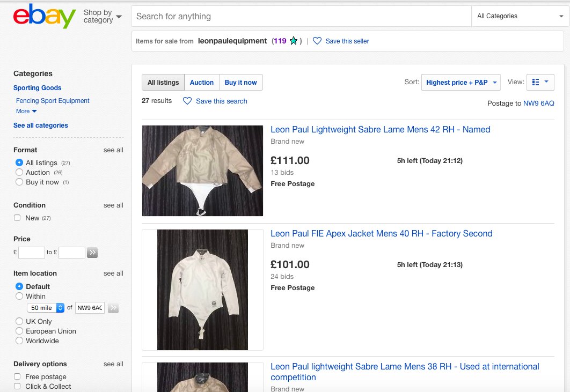Select Default item location radio
This screenshot has width=570, height=392.
tap(19, 286)
